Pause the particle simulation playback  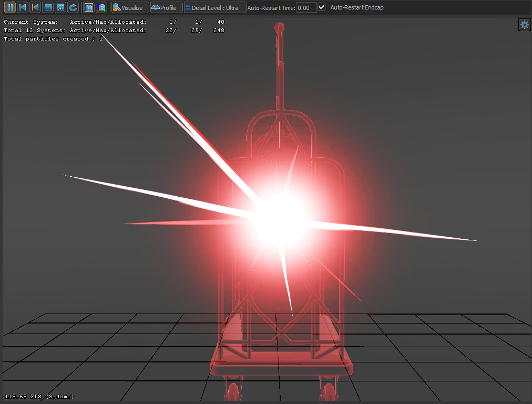pos(10,7)
